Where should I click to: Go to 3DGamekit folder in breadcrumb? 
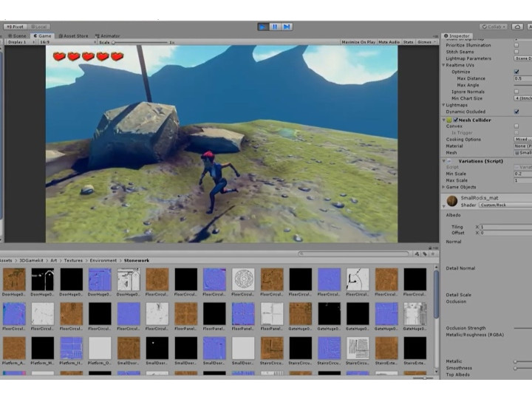pos(31,261)
